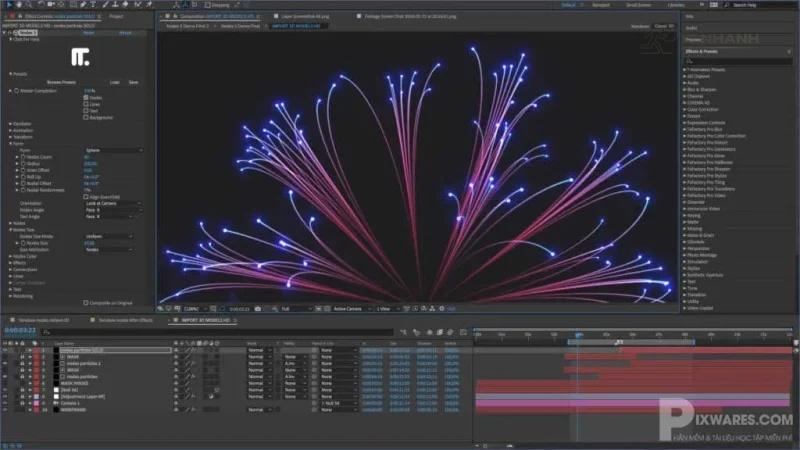Image resolution: width=800 pixels, height=450 pixels.
Task: Click the frame blending icon in timeline header
Action: [439, 332]
